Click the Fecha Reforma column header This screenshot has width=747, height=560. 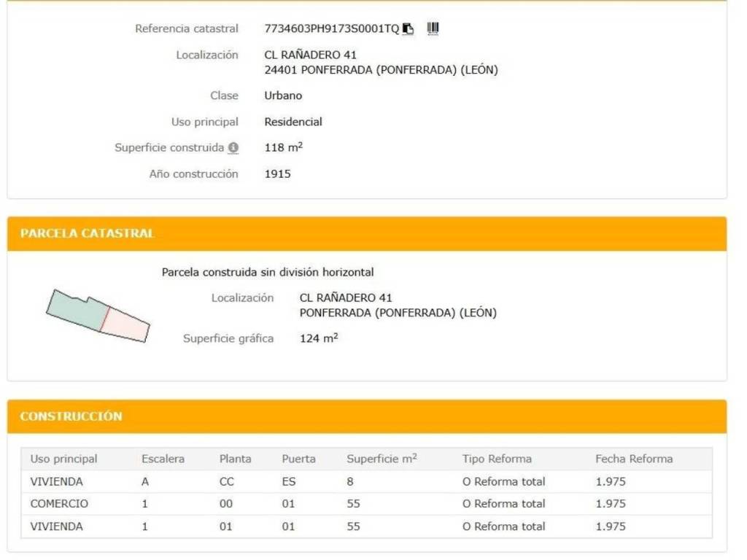pos(633,459)
